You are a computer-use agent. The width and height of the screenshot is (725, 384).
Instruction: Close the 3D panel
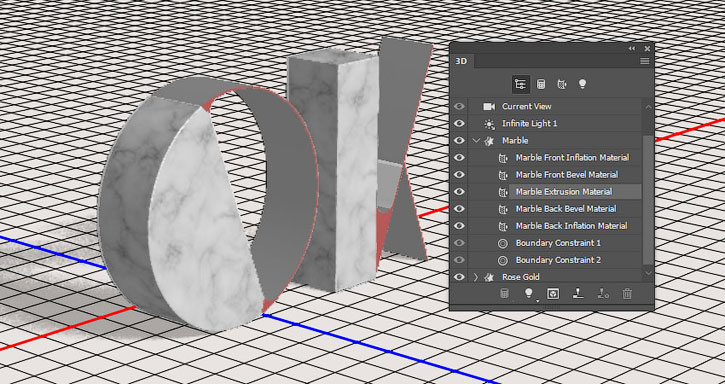pos(647,49)
